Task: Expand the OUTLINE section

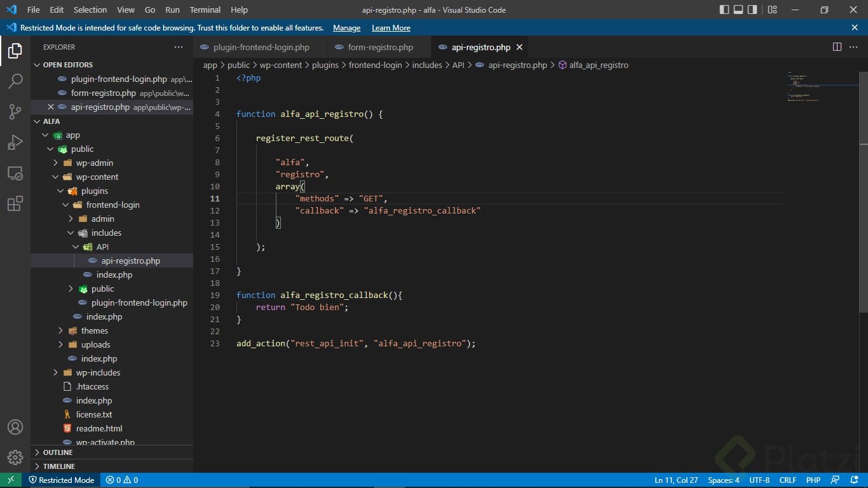Action: (x=58, y=452)
